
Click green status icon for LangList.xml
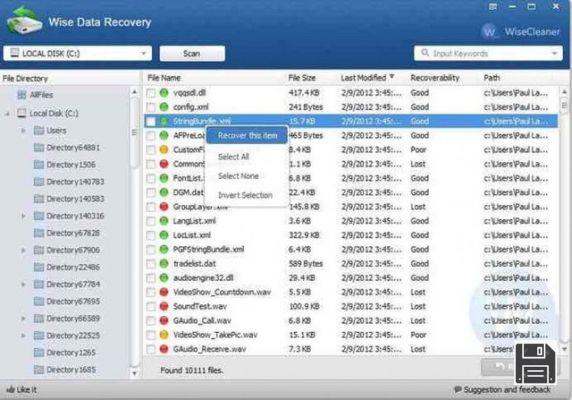pos(164,221)
